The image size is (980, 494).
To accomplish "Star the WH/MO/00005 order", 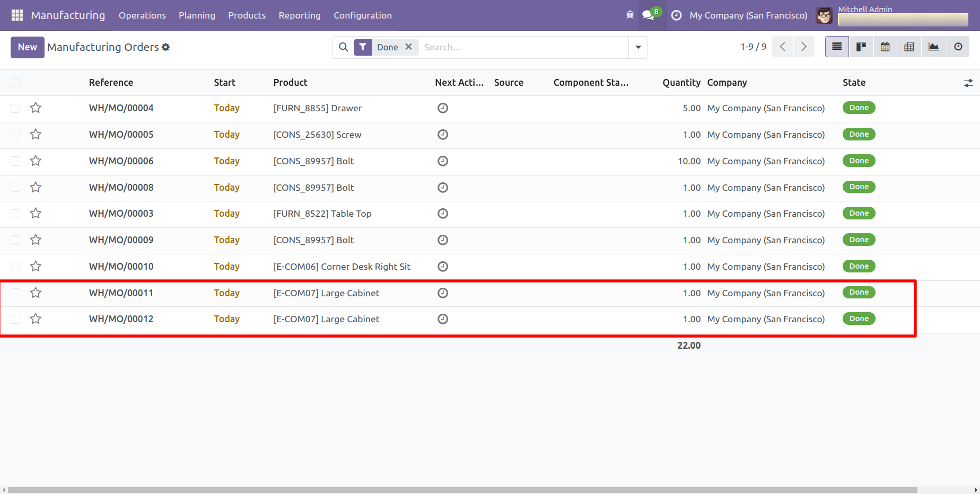I will click(x=36, y=135).
